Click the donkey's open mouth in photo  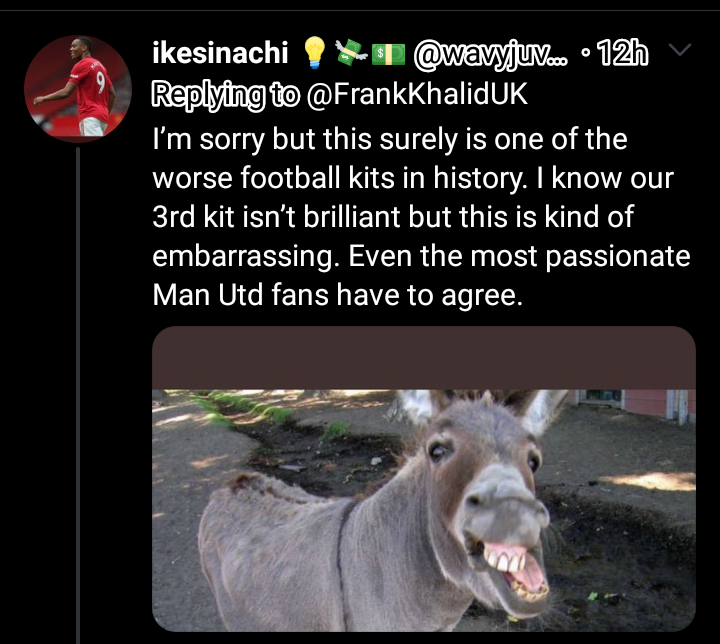click(x=517, y=571)
